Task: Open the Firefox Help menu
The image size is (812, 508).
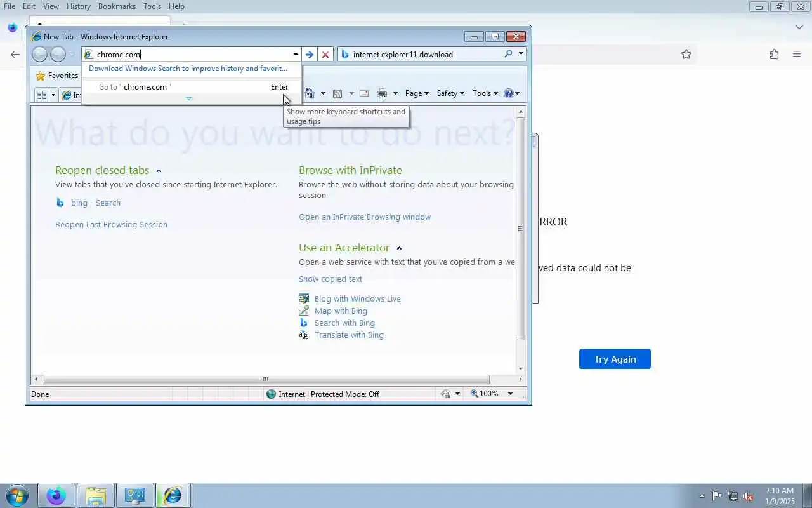Action: (x=176, y=6)
